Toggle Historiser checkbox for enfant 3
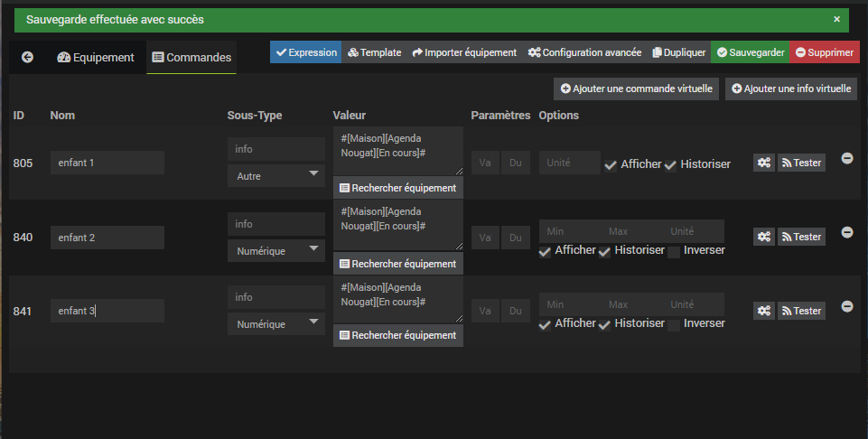The width and height of the screenshot is (868, 439). (604, 325)
